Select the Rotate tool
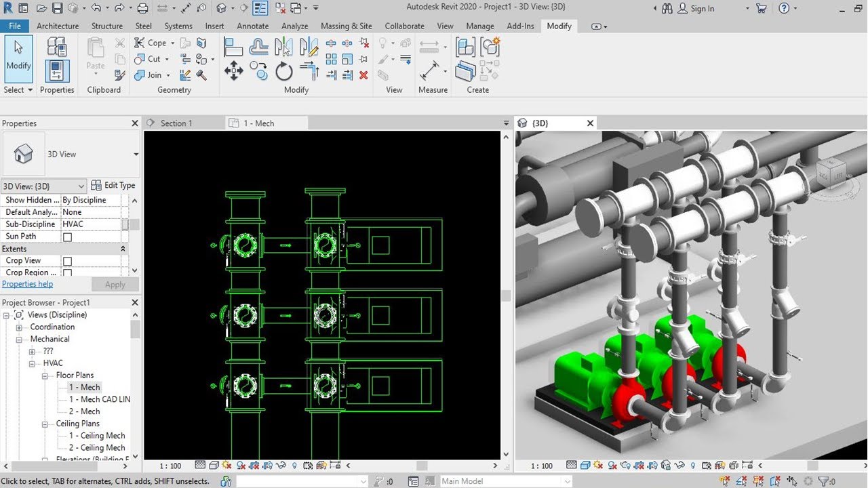The width and height of the screenshot is (868, 488). coord(283,71)
